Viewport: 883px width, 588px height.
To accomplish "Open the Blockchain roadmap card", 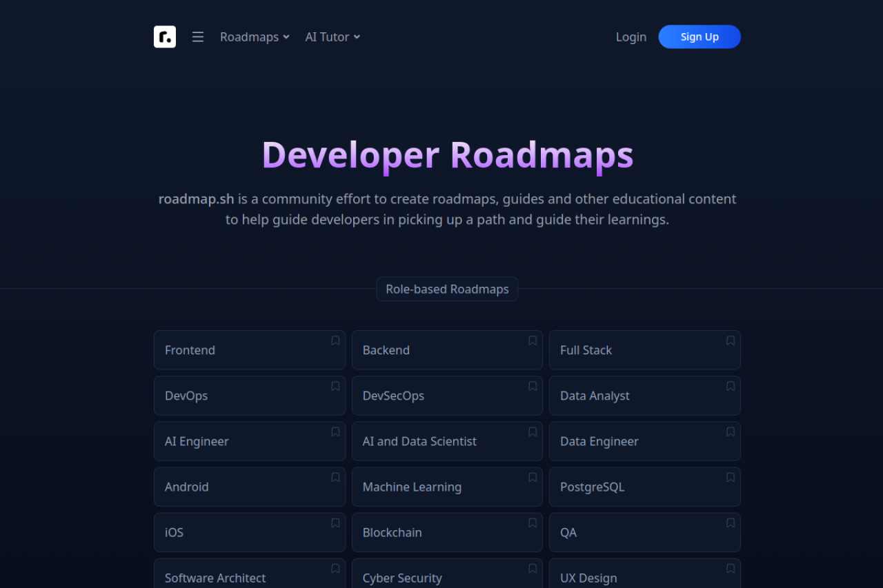I will tap(447, 532).
